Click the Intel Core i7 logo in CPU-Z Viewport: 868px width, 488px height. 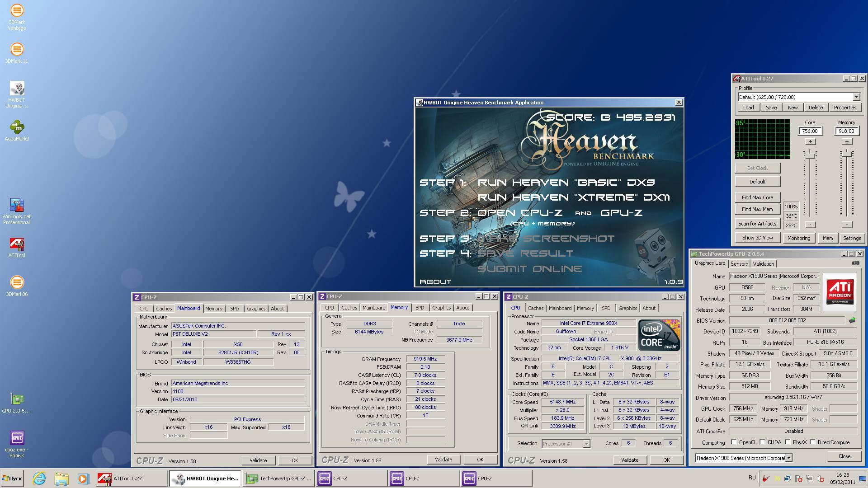pos(659,335)
